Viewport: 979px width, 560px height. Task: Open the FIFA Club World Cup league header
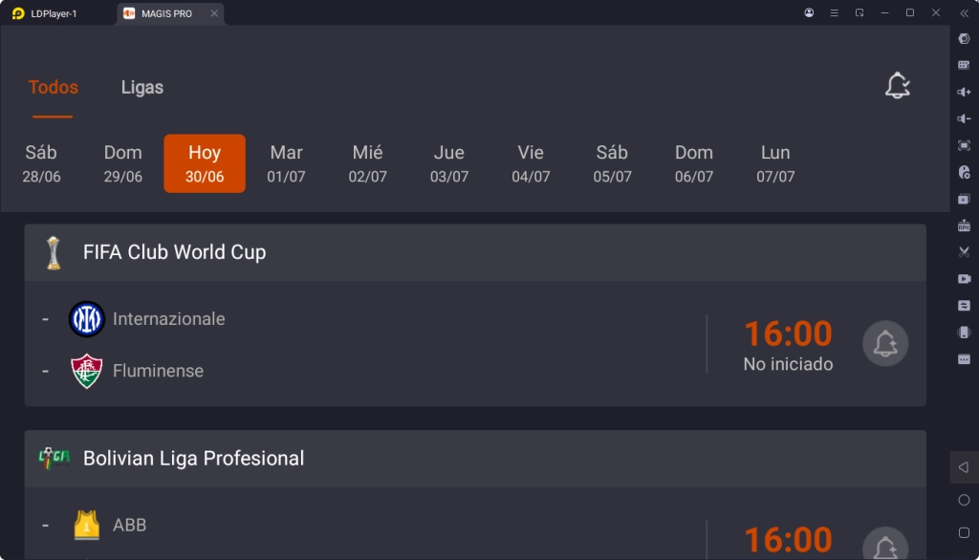click(x=475, y=252)
